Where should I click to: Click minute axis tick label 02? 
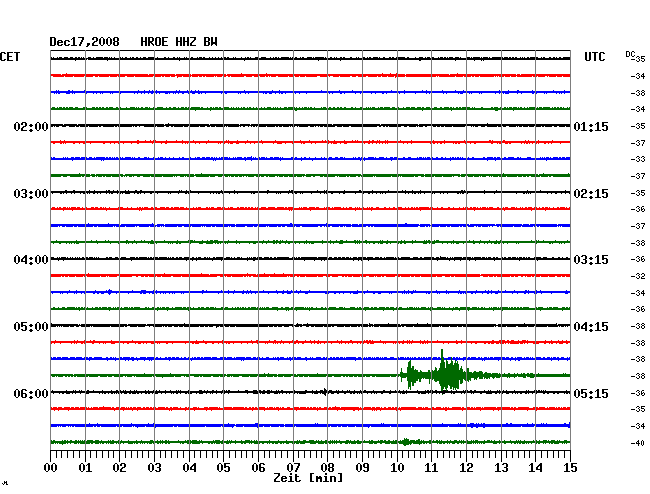click(x=119, y=467)
